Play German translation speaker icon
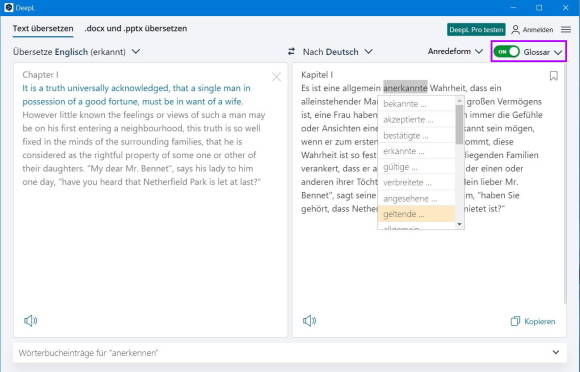This screenshot has width=580, height=372. [x=309, y=321]
